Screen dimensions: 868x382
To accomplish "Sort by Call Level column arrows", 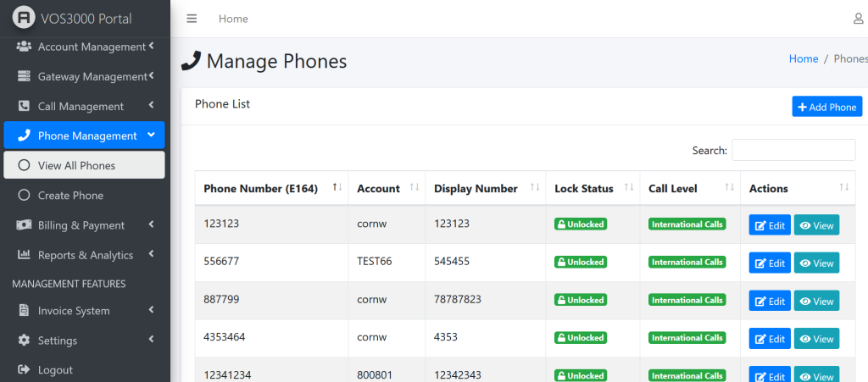I will tap(730, 188).
